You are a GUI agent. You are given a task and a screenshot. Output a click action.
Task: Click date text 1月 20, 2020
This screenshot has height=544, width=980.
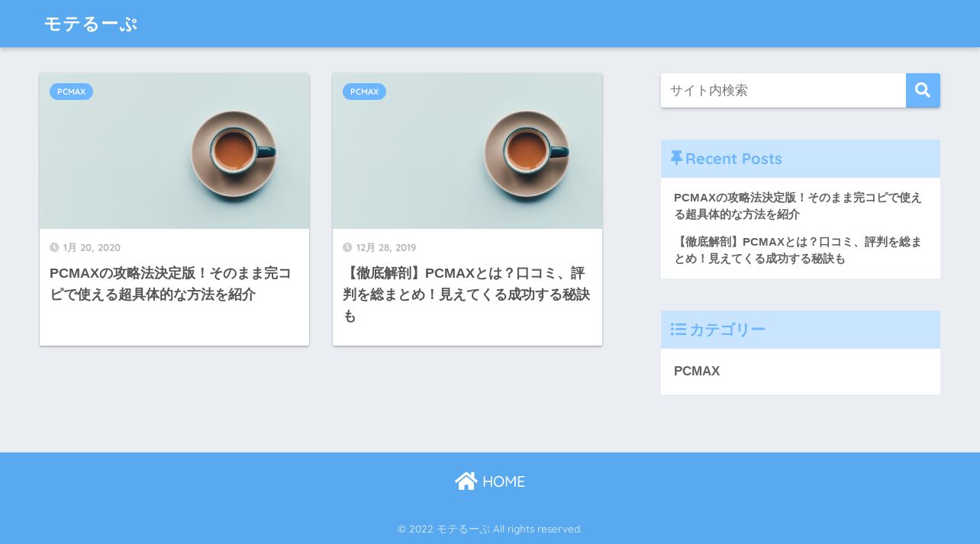click(92, 247)
